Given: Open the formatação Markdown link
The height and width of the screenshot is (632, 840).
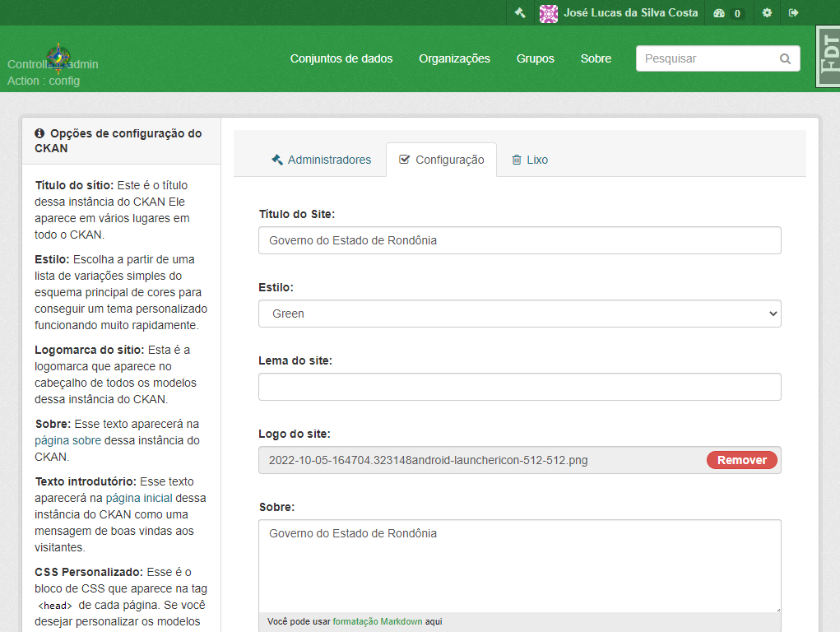Looking at the screenshot, I should point(377,622).
